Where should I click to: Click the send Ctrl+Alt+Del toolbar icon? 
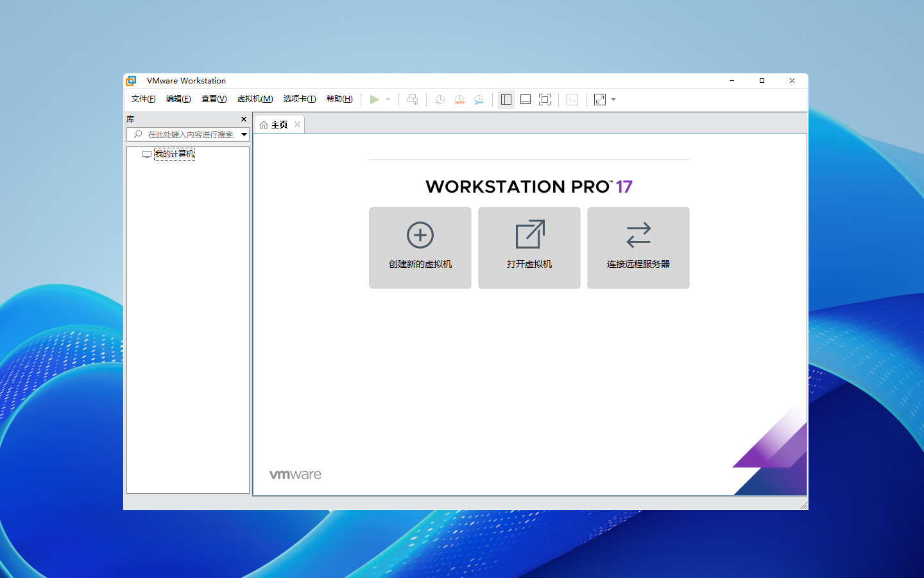(x=413, y=100)
